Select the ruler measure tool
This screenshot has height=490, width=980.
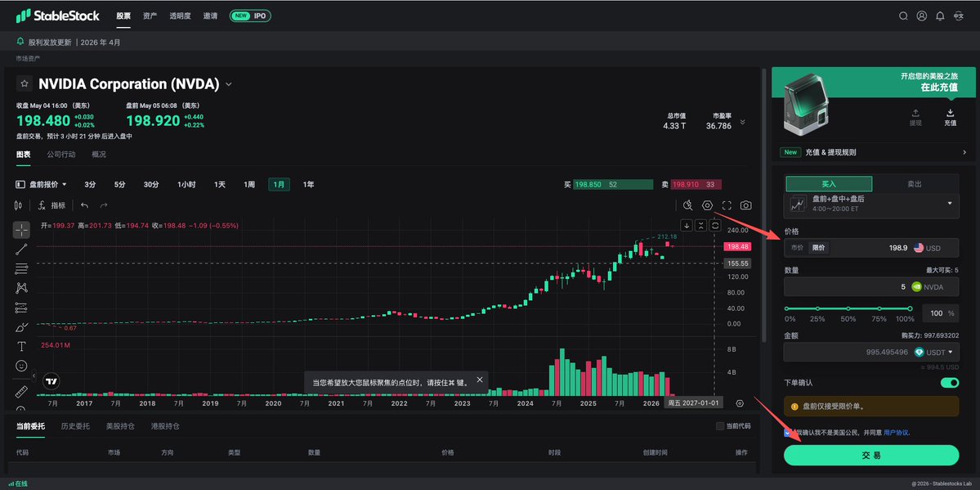coord(21,392)
